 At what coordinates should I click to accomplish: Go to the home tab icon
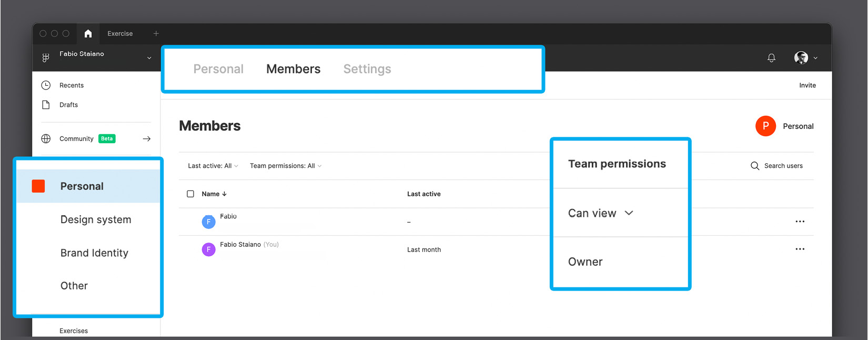coord(88,34)
